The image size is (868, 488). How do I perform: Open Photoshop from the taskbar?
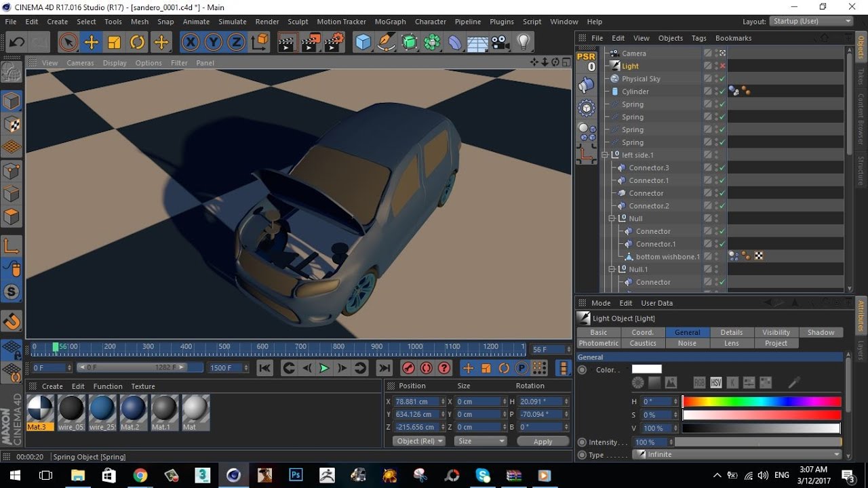click(x=296, y=475)
